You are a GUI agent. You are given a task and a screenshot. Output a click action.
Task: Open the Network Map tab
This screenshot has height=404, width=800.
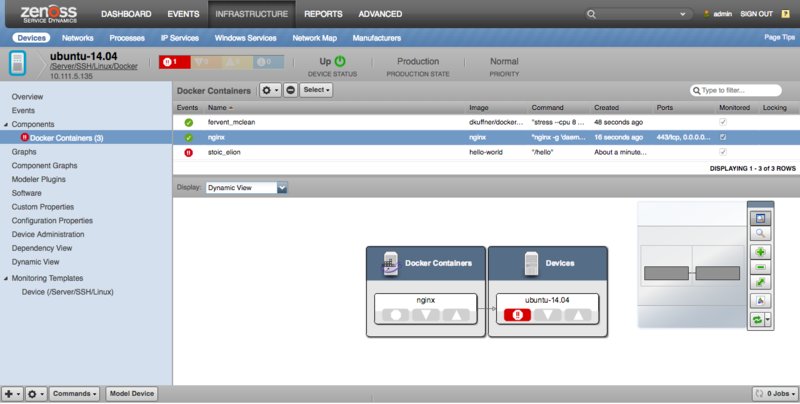pyautogui.click(x=314, y=38)
